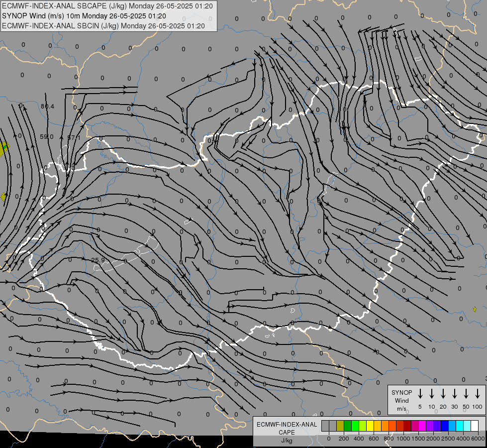Click the 50 m/s wind arrow in legend
Image resolution: width=487 pixels, height=448 pixels.
(466, 394)
